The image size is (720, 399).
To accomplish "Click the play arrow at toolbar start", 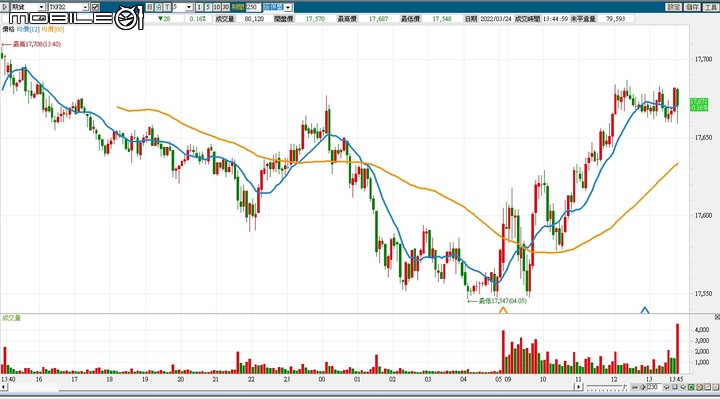I will click(x=5, y=7).
